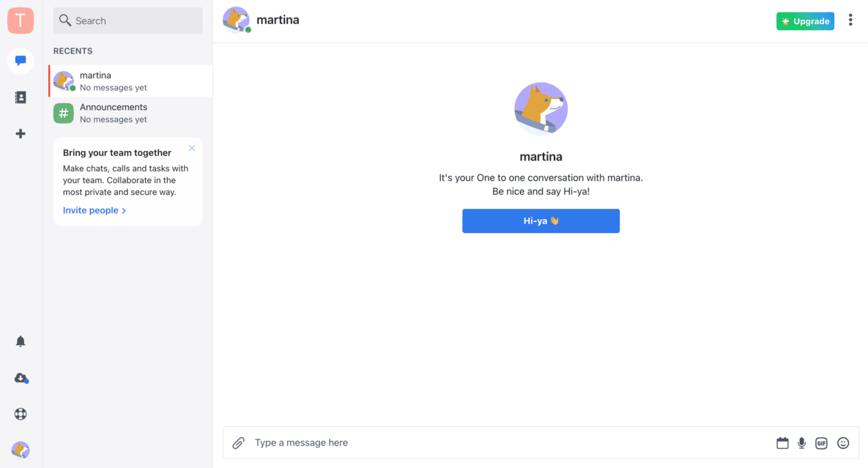
Task: Dismiss the Bring your team together card
Action: click(x=192, y=149)
